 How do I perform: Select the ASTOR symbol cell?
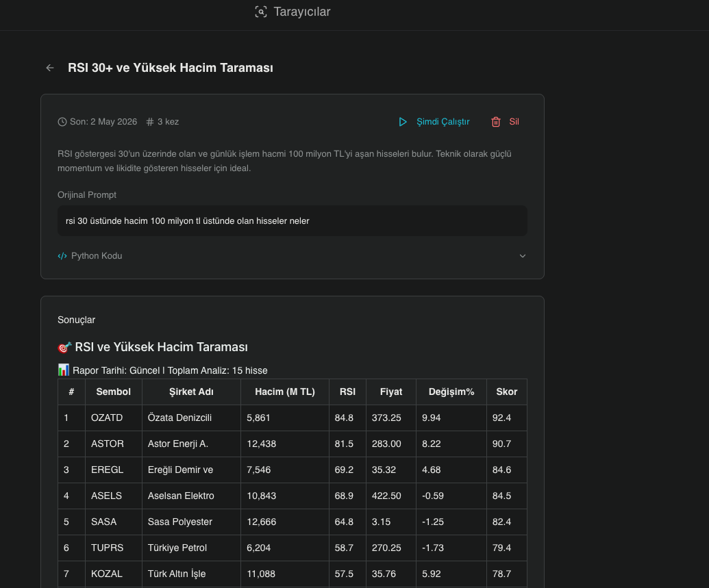[114, 444]
